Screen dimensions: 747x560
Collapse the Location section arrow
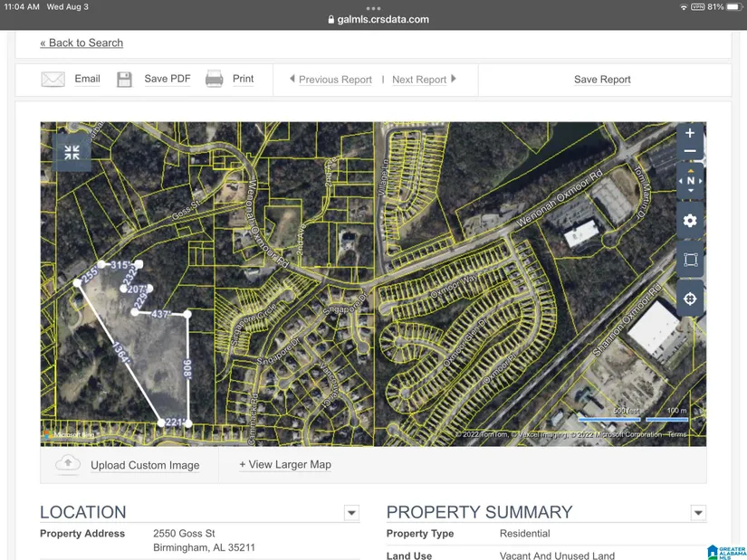pyautogui.click(x=351, y=513)
